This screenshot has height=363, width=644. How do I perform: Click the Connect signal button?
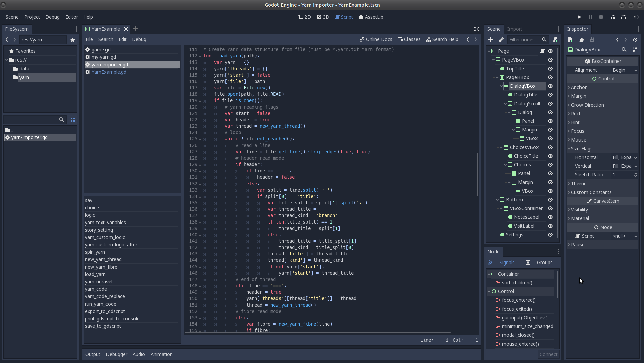click(x=548, y=354)
